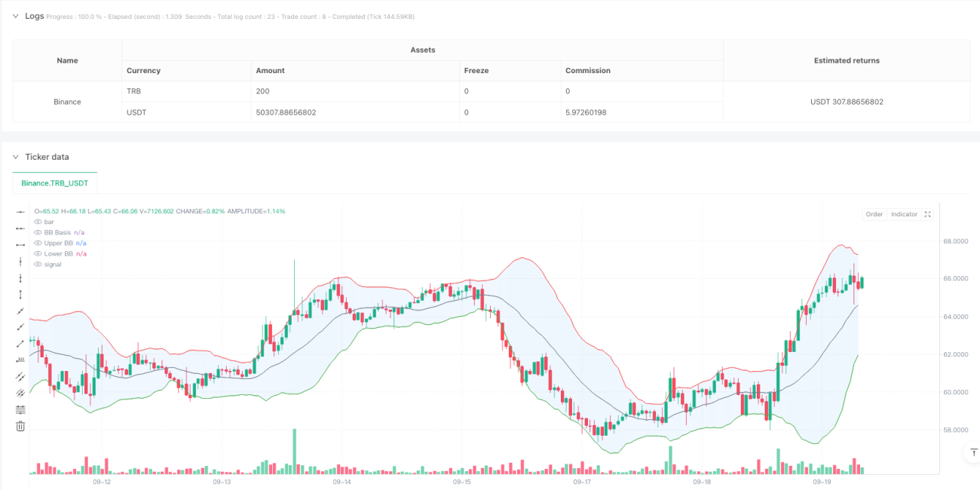980x490 pixels.
Task: Click the back-to-top arrow button
Action: click(x=972, y=452)
